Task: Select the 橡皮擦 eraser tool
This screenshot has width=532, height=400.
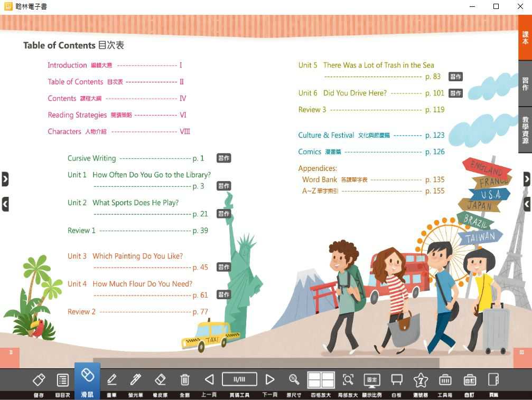Action: click(160, 379)
